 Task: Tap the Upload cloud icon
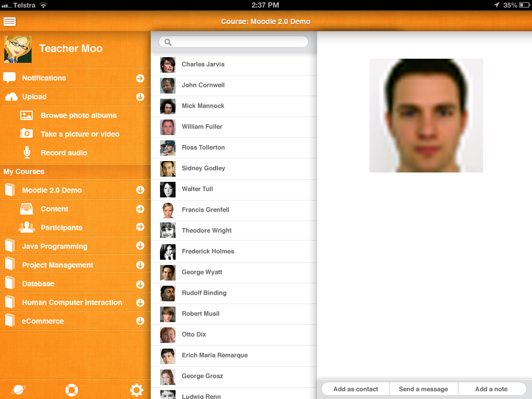[11, 97]
